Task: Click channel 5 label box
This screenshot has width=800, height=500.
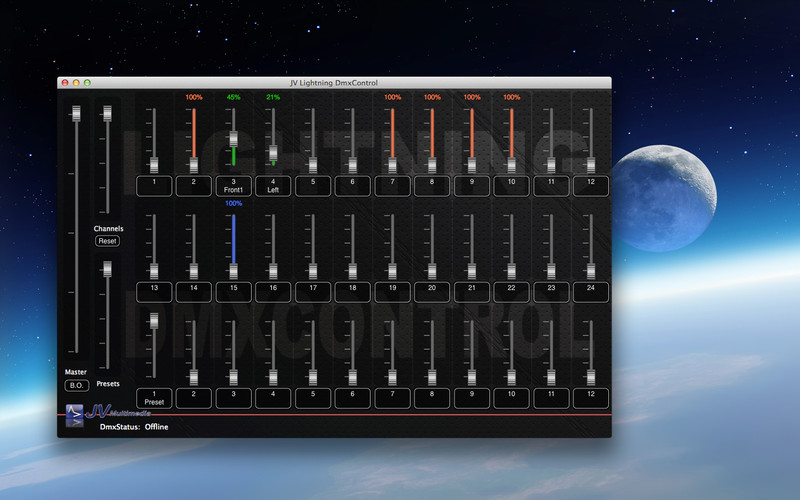Action: (313, 186)
